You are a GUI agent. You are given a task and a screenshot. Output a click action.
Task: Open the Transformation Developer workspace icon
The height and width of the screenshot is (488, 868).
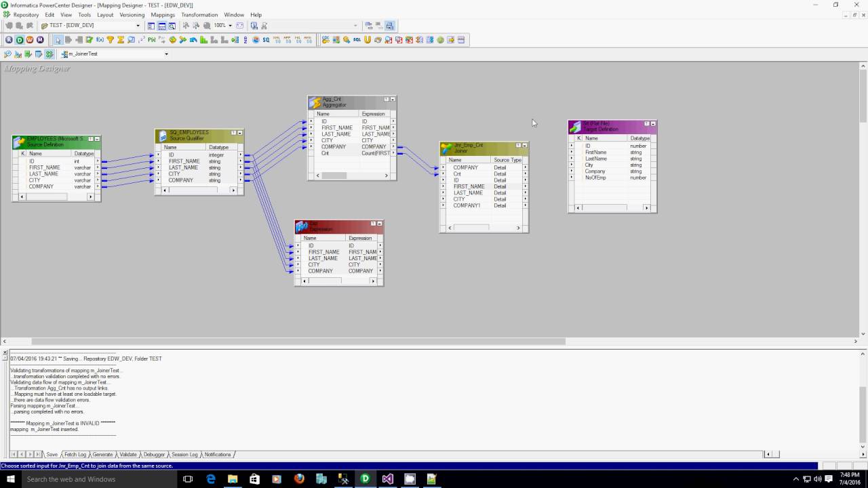[28, 54]
